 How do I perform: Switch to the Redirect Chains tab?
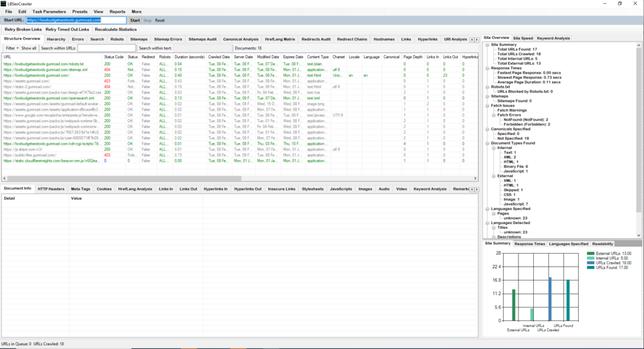click(352, 40)
